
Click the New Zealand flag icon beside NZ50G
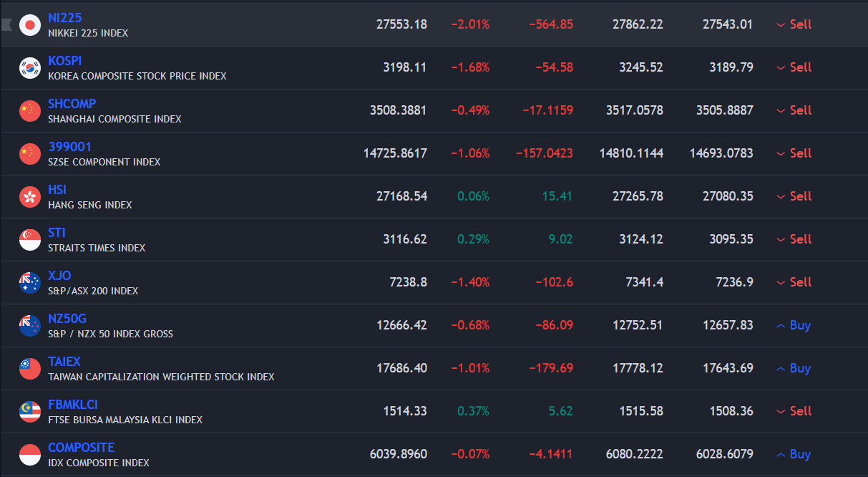tap(30, 325)
